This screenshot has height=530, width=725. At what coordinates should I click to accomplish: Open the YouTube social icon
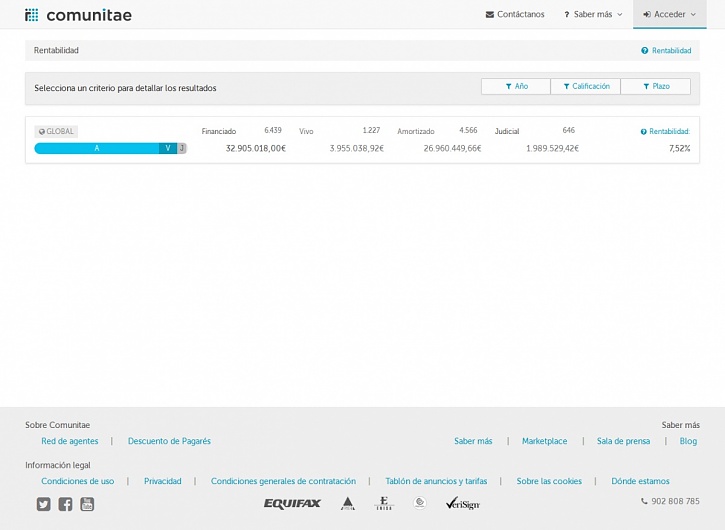[x=87, y=504]
